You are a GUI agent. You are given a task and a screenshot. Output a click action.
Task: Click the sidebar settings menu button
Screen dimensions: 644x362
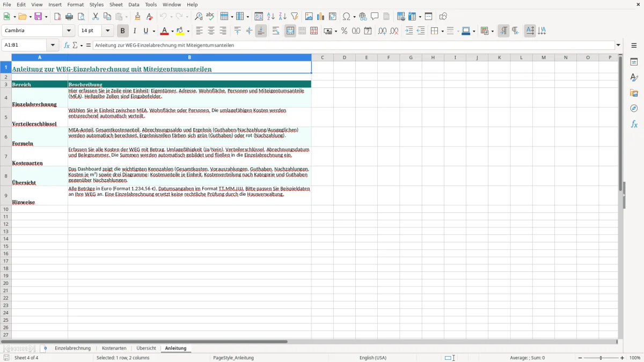point(634,45)
